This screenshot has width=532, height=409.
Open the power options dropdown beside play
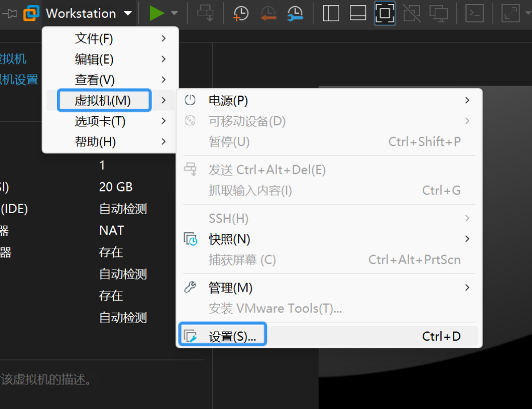(x=175, y=13)
